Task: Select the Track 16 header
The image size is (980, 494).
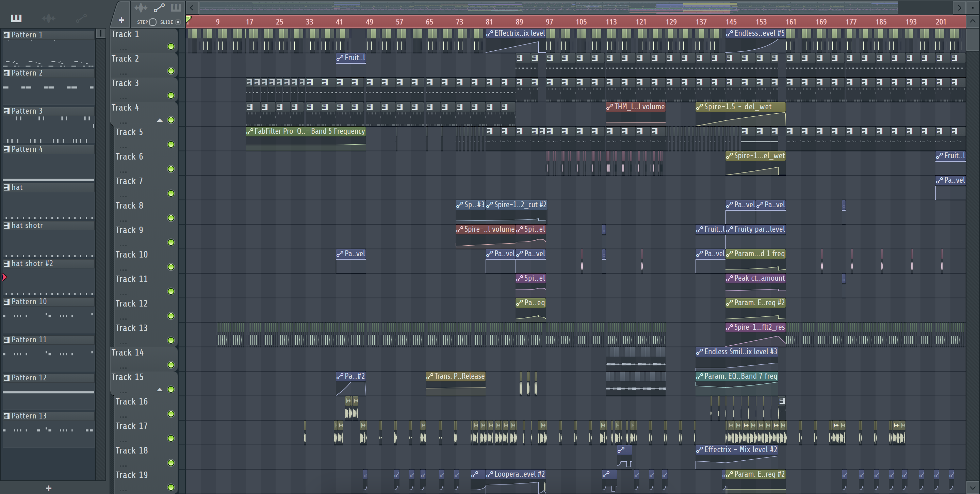Action: [x=146, y=408]
